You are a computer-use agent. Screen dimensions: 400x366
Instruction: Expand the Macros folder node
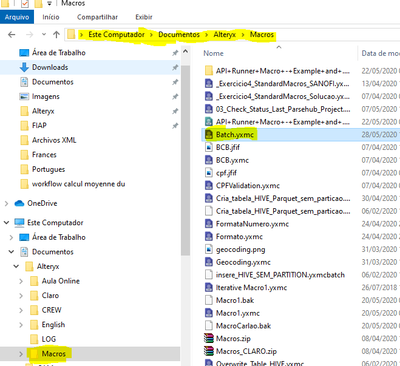[21, 354]
